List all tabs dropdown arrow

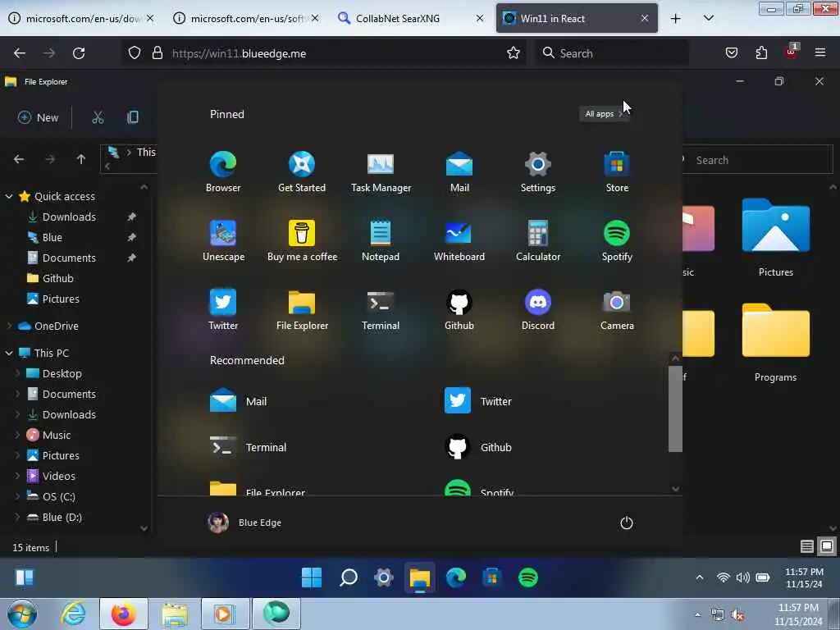pyautogui.click(x=708, y=18)
